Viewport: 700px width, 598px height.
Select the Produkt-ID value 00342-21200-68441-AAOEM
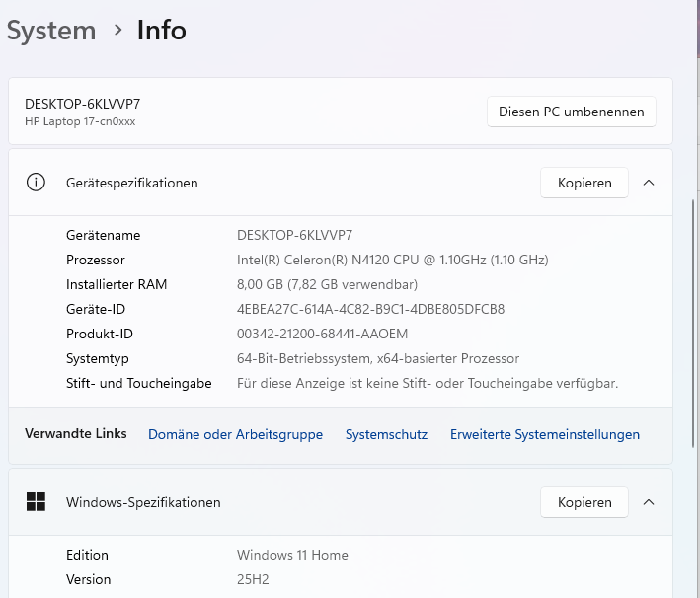click(x=322, y=334)
